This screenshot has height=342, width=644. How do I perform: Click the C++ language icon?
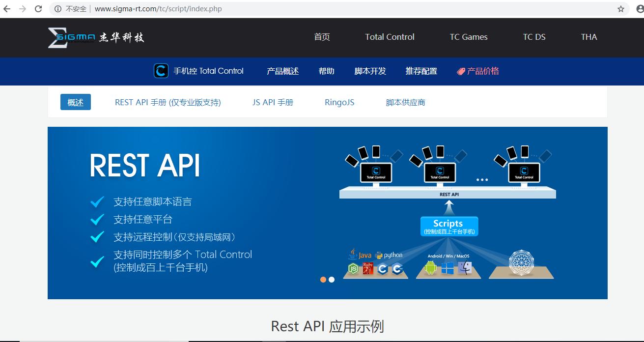point(397,269)
